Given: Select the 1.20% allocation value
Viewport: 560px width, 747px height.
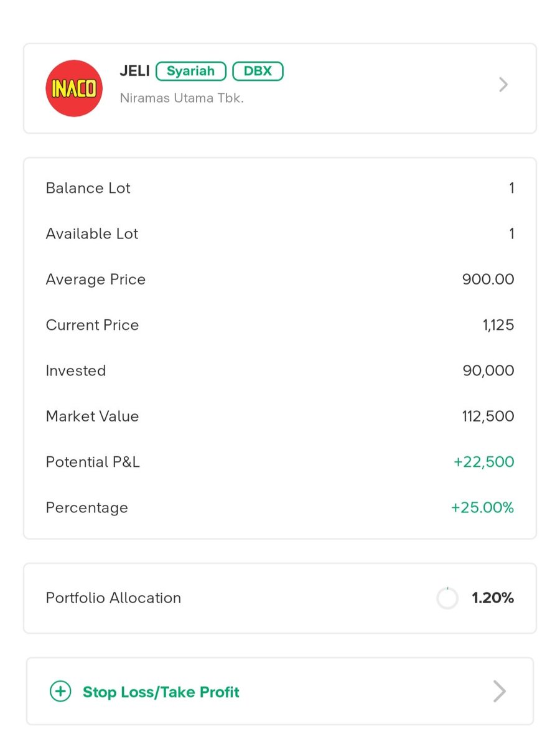Looking at the screenshot, I should (x=493, y=598).
